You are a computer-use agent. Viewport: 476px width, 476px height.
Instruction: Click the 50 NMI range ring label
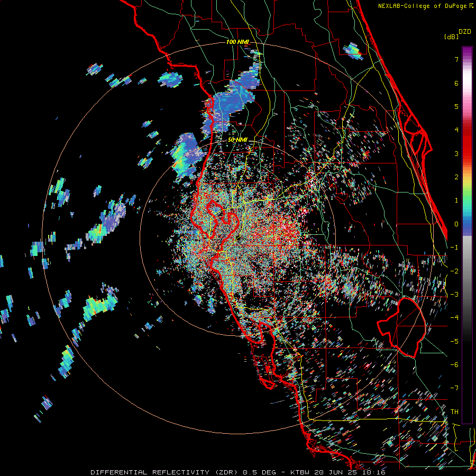click(x=237, y=140)
